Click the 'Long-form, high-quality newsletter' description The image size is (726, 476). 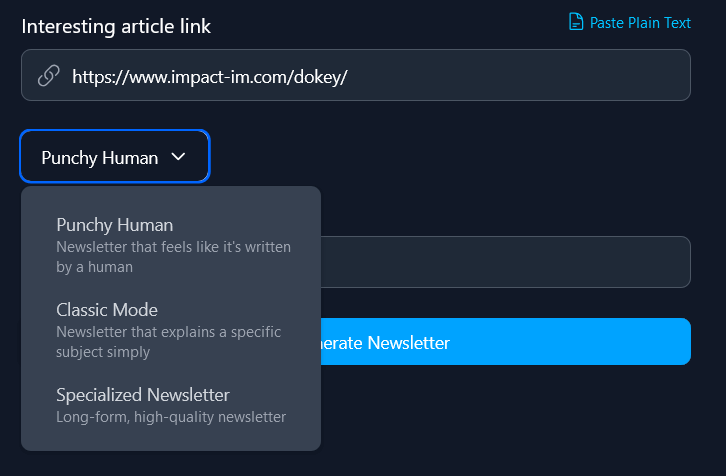tap(171, 417)
